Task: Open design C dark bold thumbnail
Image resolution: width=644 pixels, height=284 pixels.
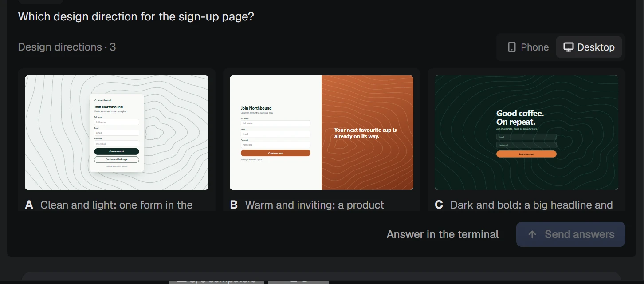Action: (526, 133)
